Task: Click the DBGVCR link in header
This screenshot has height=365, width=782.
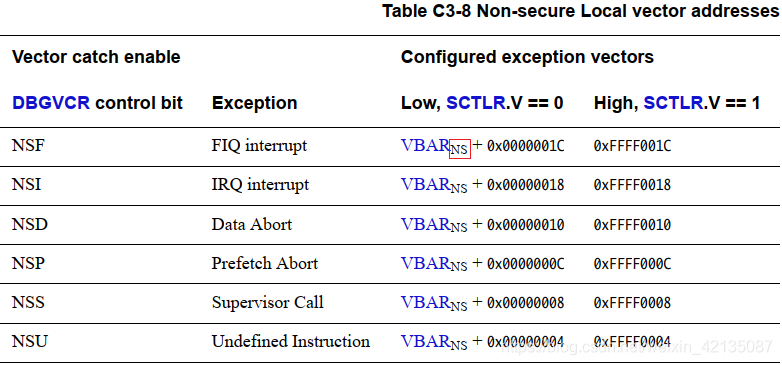Action: click(51, 103)
